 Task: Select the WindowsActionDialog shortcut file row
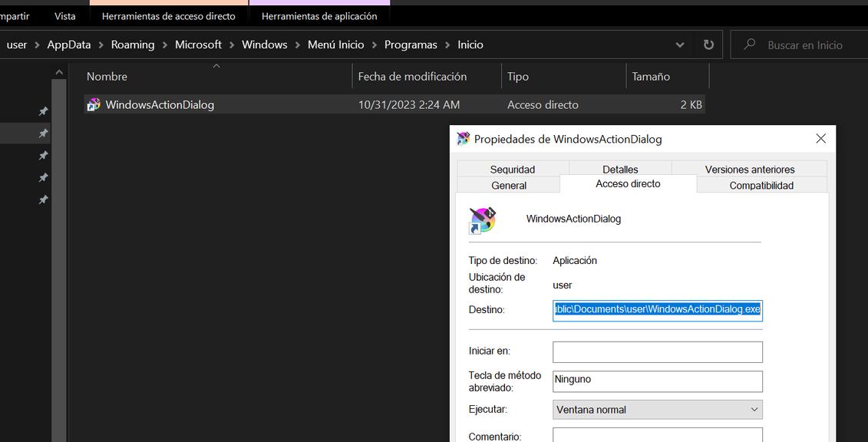point(394,104)
